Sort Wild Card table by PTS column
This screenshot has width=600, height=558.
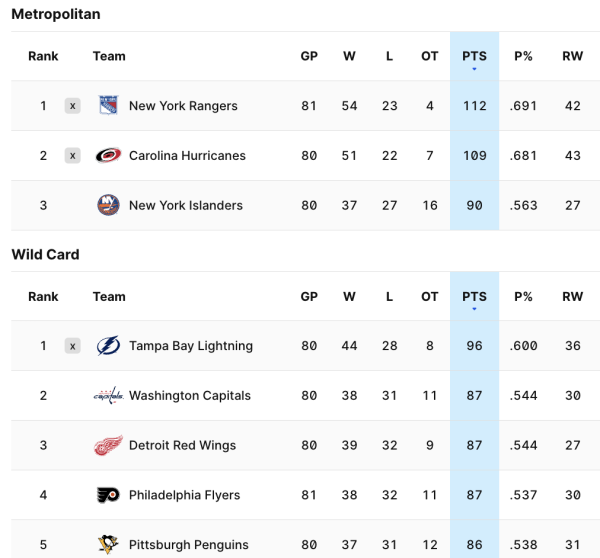click(474, 297)
